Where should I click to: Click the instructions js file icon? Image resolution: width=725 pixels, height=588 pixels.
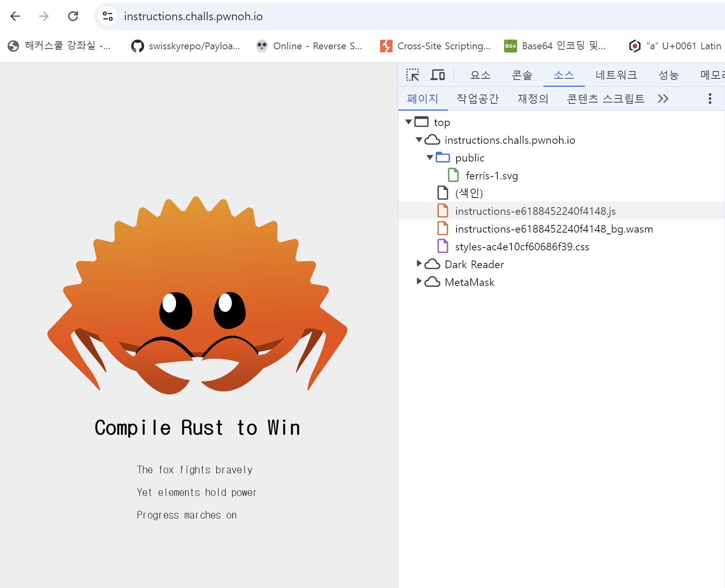pos(443,210)
